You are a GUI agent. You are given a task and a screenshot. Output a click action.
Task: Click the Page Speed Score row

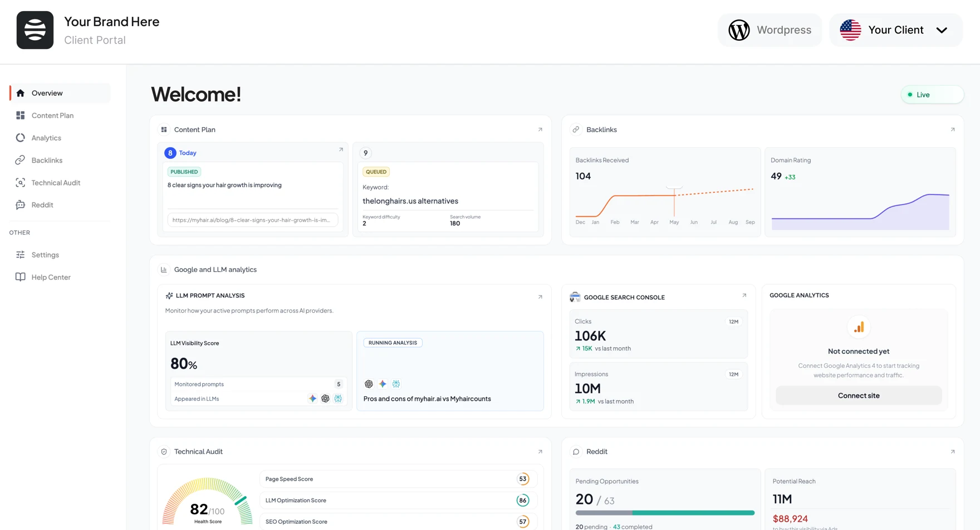coord(398,479)
